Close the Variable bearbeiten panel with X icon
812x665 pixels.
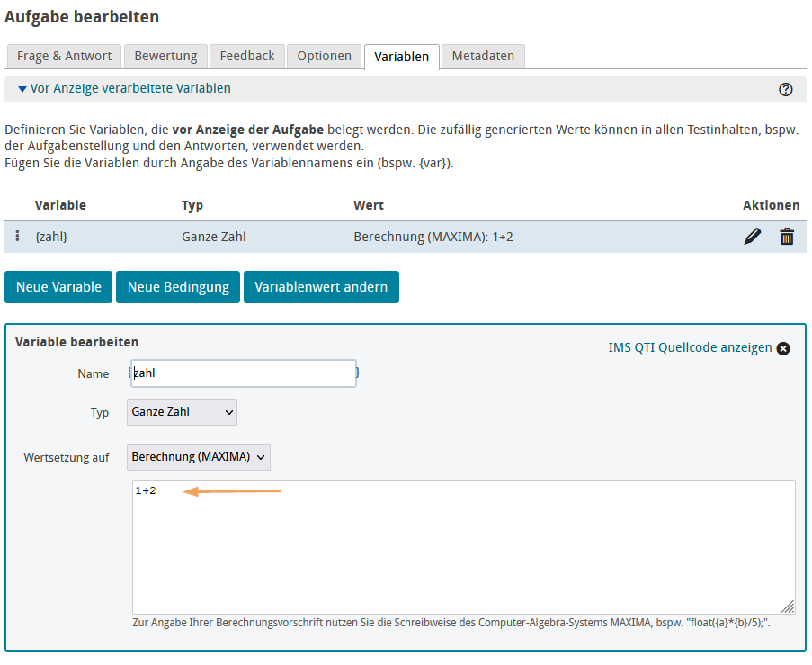[783, 348]
